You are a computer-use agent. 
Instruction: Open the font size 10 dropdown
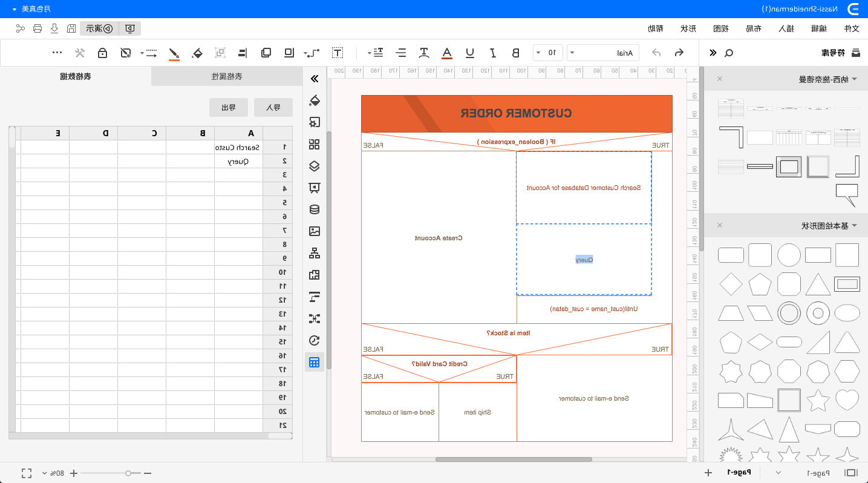pyautogui.click(x=548, y=53)
